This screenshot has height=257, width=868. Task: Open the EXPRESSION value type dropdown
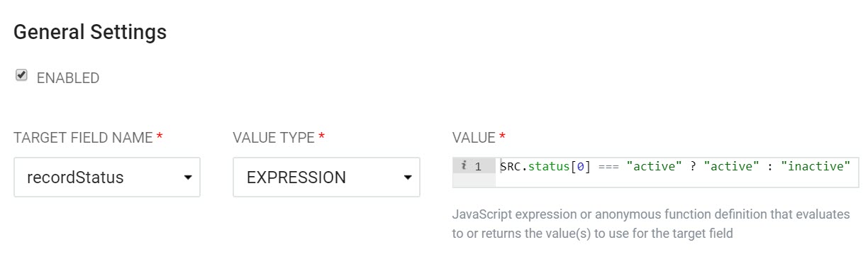pyautogui.click(x=326, y=177)
